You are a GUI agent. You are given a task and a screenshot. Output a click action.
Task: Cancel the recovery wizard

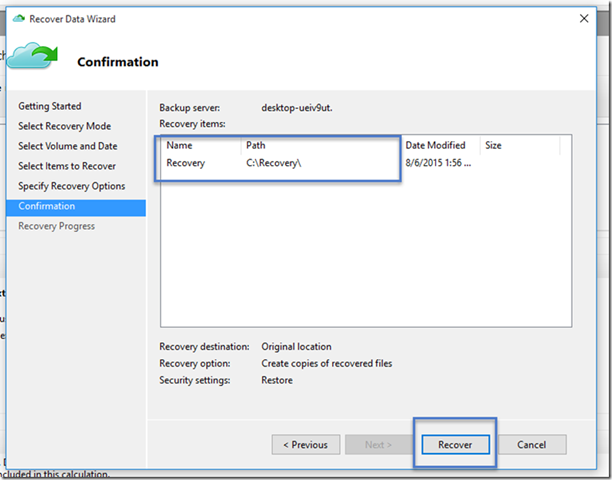click(x=532, y=444)
